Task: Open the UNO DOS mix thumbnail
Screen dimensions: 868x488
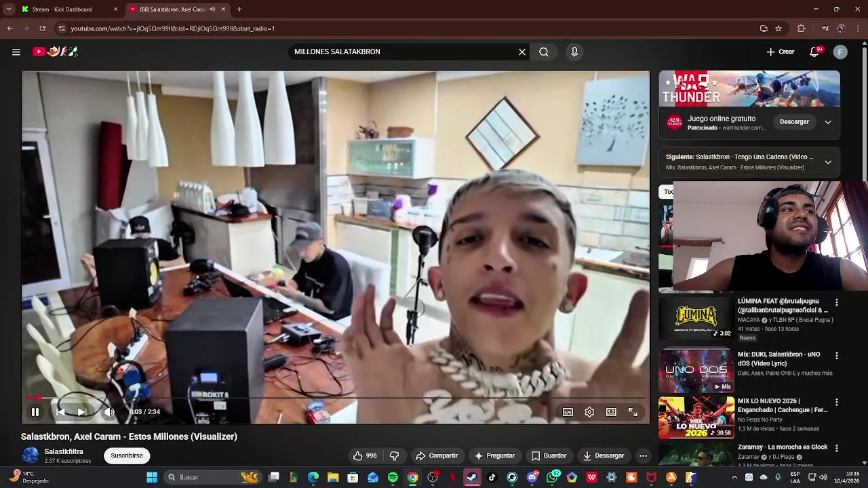Action: (x=696, y=371)
